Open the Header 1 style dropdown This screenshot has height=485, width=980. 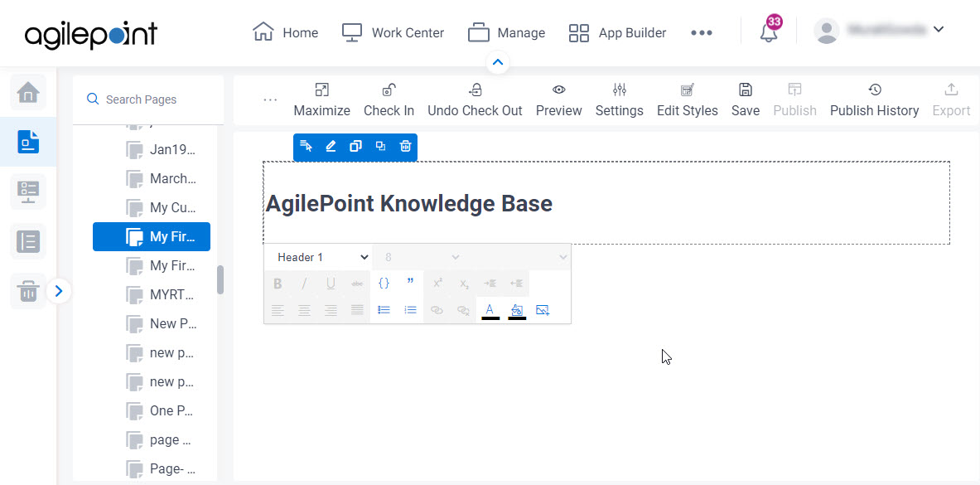pos(318,257)
